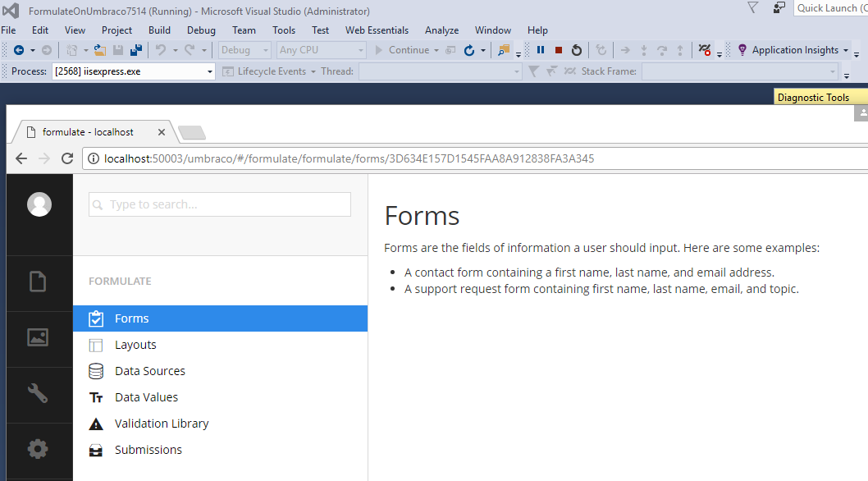Viewport: 868px width, 481px height.
Task: Click the Refresh browser link icon
Action: [469, 50]
